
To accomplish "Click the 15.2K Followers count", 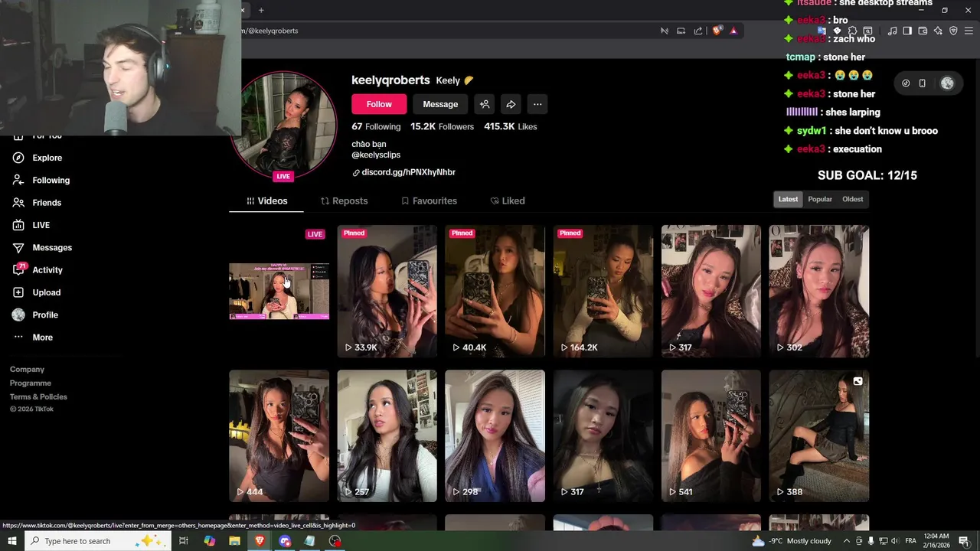I will [442, 126].
